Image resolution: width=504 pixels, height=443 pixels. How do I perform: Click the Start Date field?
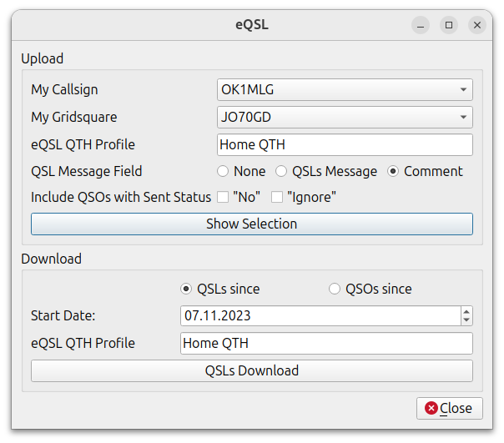click(319, 316)
